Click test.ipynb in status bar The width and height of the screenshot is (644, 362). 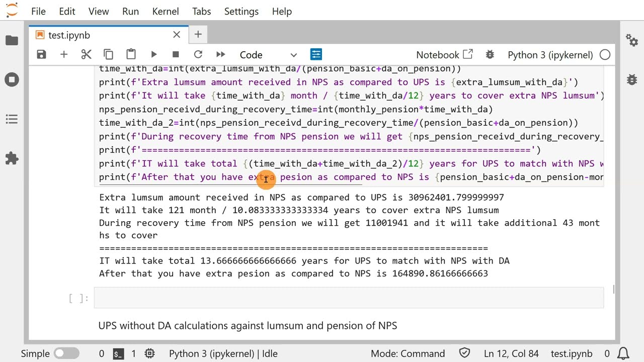coord(572,353)
